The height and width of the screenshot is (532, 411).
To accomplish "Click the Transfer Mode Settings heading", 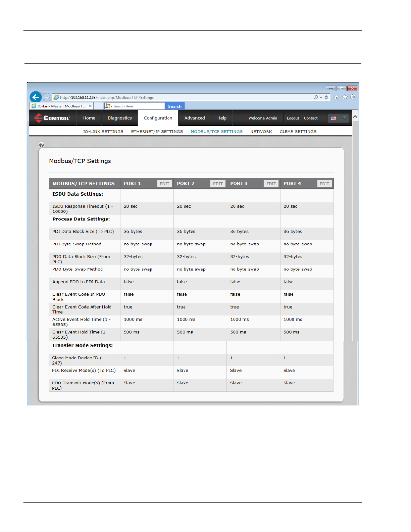I will coord(82,345).
